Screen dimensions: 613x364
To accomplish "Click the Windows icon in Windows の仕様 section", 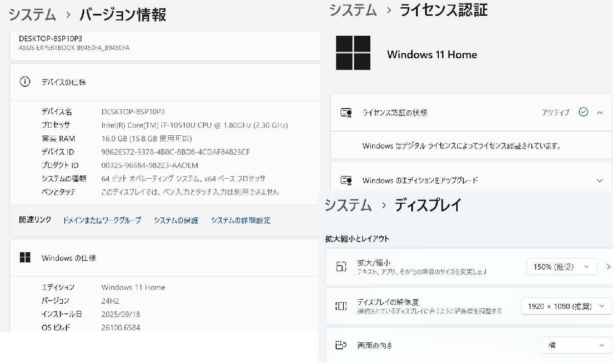I will pos(25,258).
